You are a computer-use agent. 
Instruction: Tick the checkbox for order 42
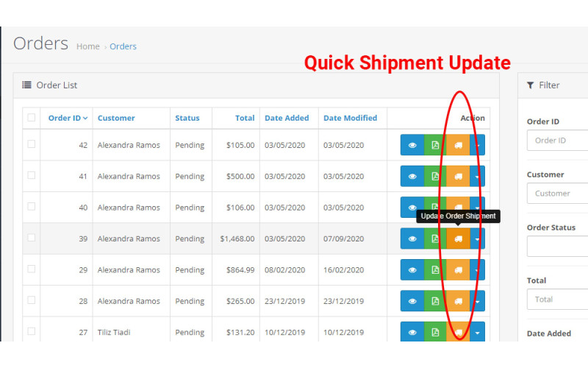click(x=31, y=144)
